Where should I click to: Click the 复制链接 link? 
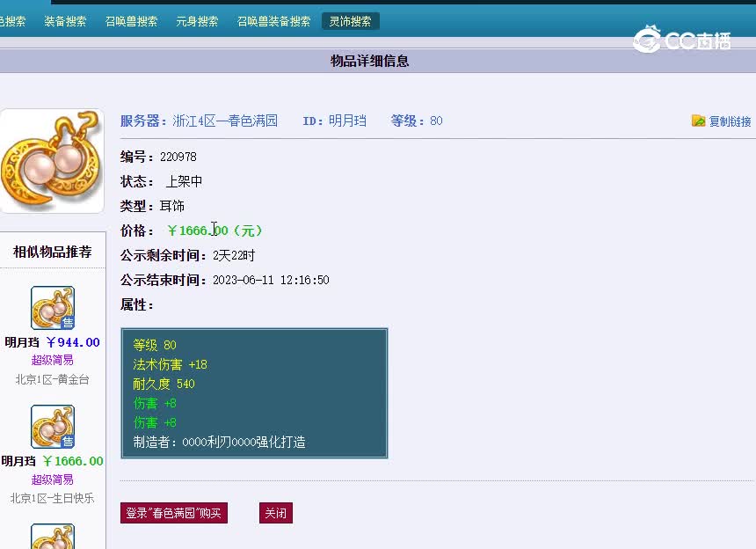(x=730, y=121)
